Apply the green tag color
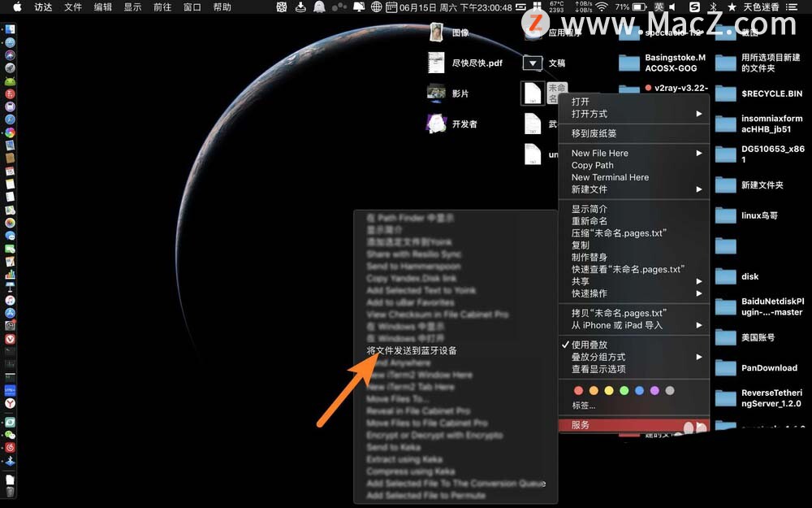Viewport: 812px width, 508px height. point(624,390)
